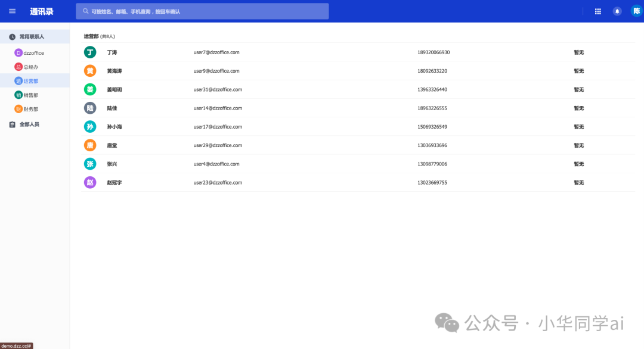The height and width of the screenshot is (349, 644).
Task: Click email user9@dzzoffice.com
Action: [216, 71]
